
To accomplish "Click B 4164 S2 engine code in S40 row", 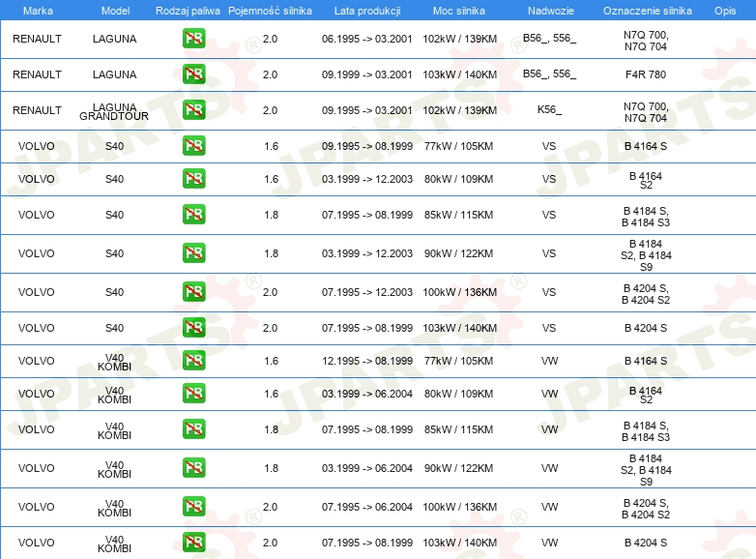I will click(646, 181).
